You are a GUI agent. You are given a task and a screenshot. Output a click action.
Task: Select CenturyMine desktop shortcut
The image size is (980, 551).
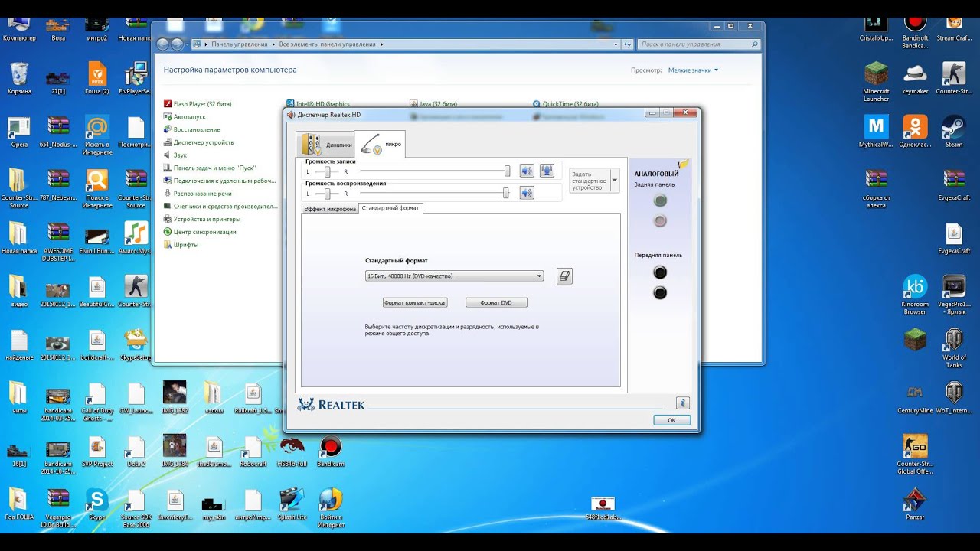click(915, 398)
